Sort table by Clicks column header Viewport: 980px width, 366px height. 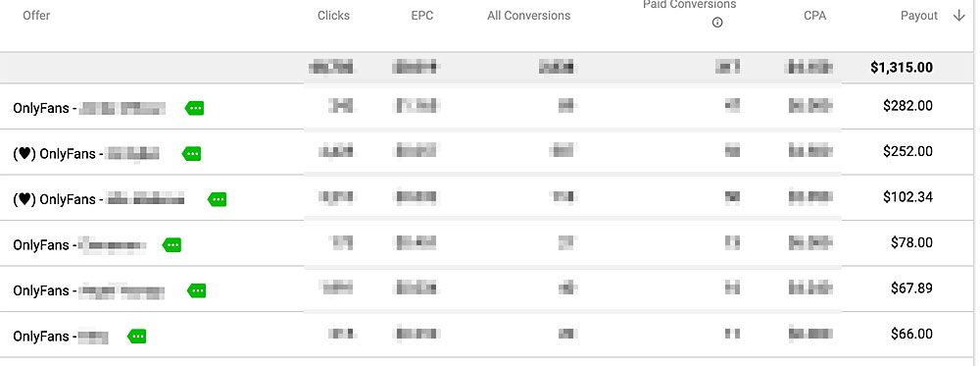coord(334,16)
